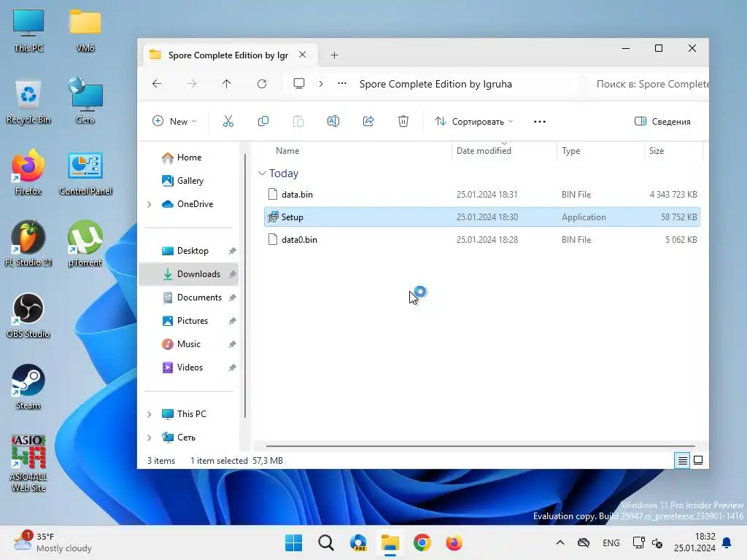The height and width of the screenshot is (560, 747).
Task: Sort by Size column header
Action: [656, 150]
